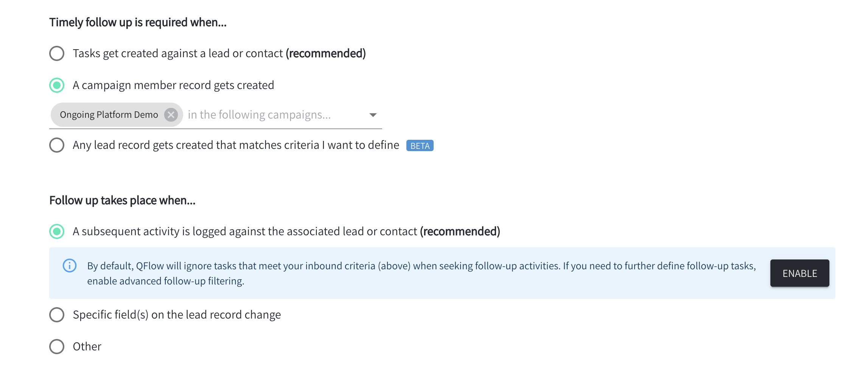
Task: Select "A campaign member record gets created"
Action: coord(56,85)
